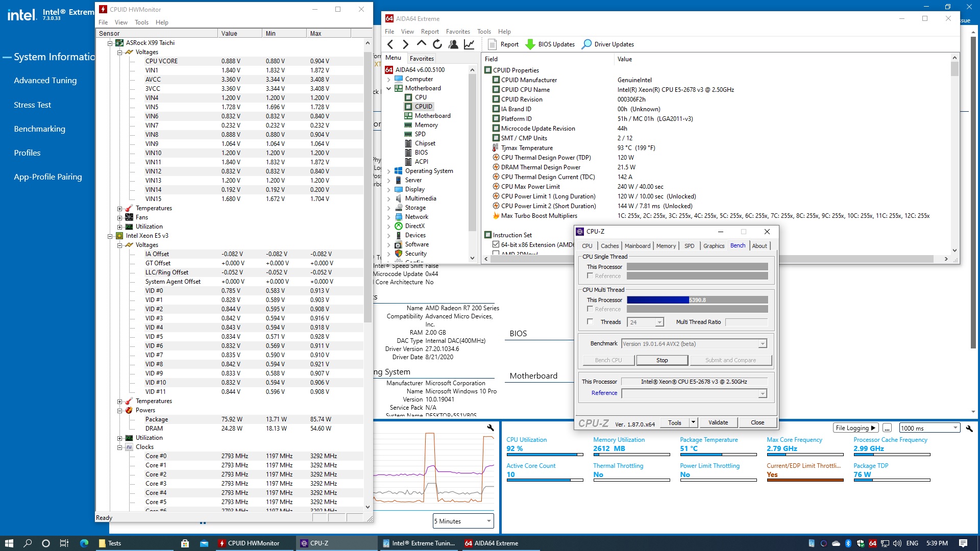The height and width of the screenshot is (551, 980).
Task: Enable CPU Single Thread Reference checkbox
Action: 590,276
